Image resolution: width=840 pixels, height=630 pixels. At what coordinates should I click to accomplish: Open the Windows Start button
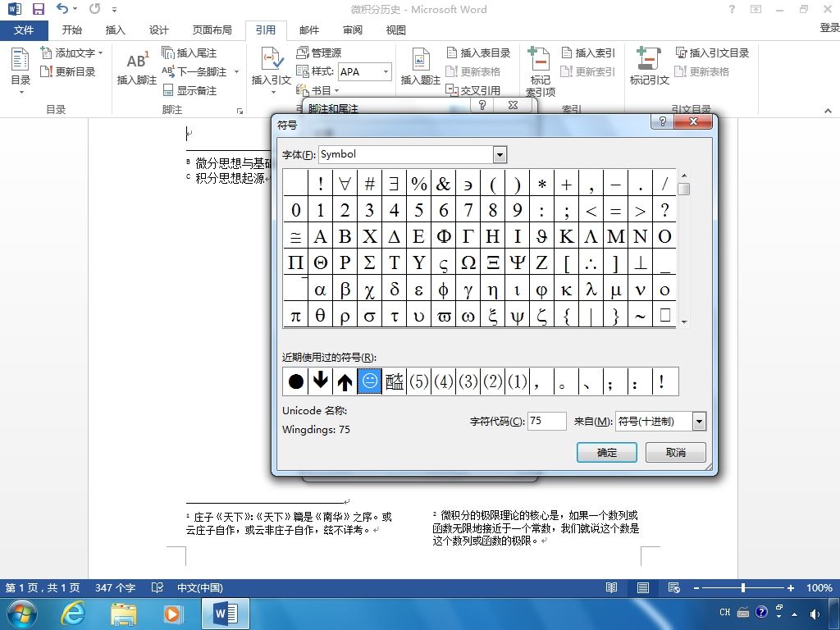click(22, 614)
